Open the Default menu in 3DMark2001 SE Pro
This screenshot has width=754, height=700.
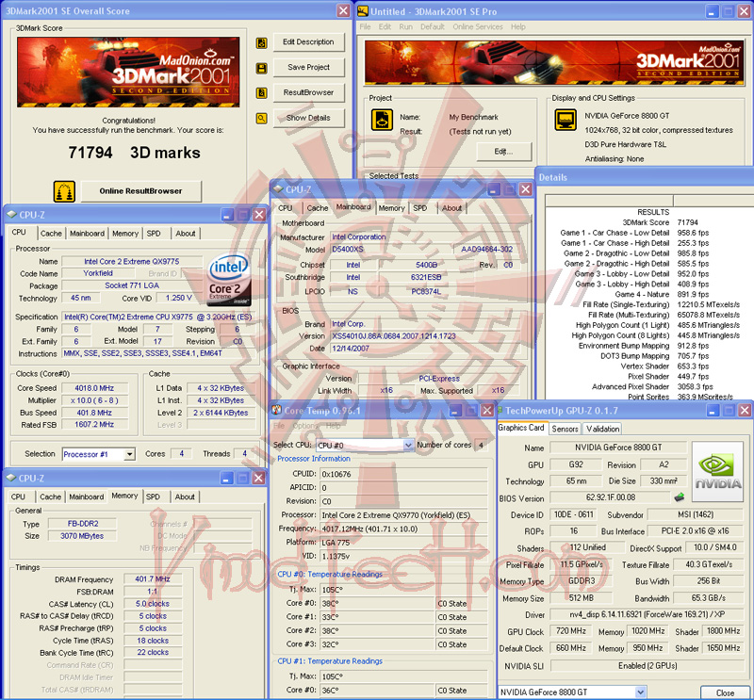point(433,27)
